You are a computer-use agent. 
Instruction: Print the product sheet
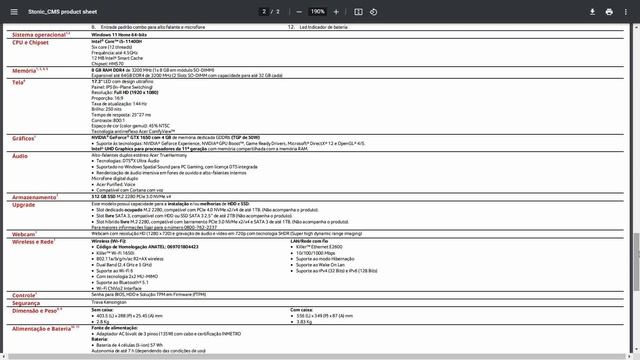[609, 12]
